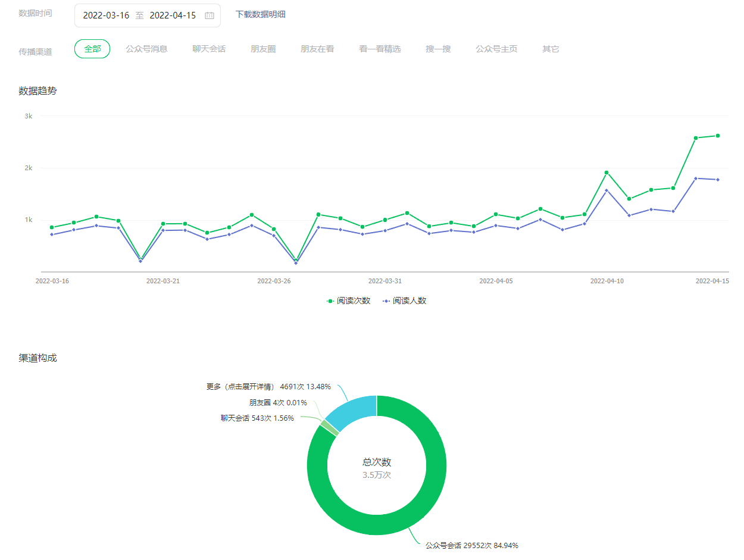This screenshot has height=560, width=744.
Task: Switch to the 公众号消息 channel tab
Action: point(146,49)
